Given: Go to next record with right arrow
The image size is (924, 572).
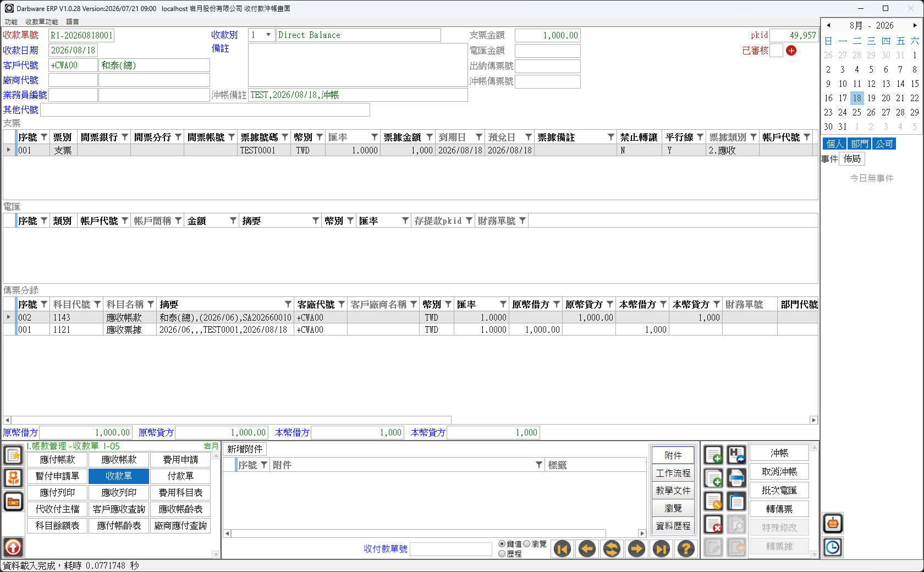Looking at the screenshot, I should pyautogui.click(x=636, y=548).
